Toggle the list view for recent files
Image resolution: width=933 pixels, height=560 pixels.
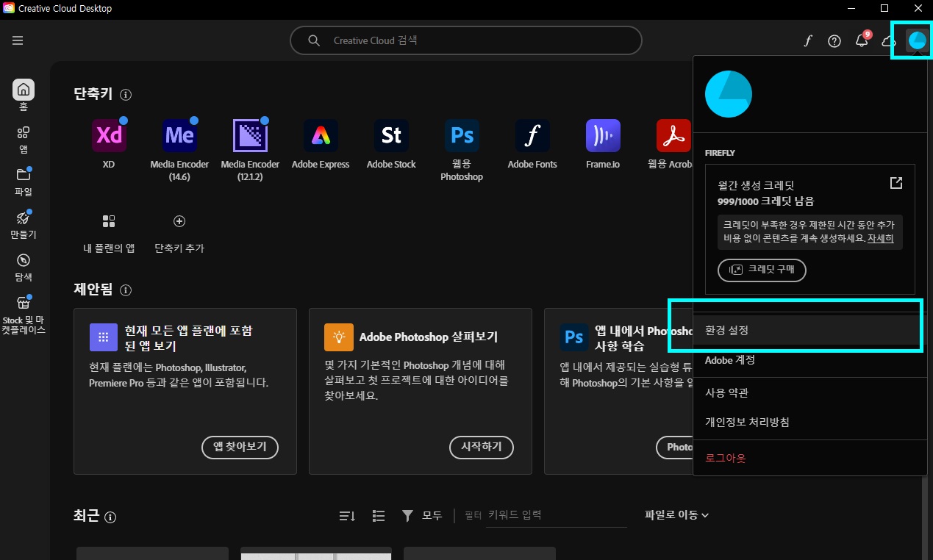378,515
